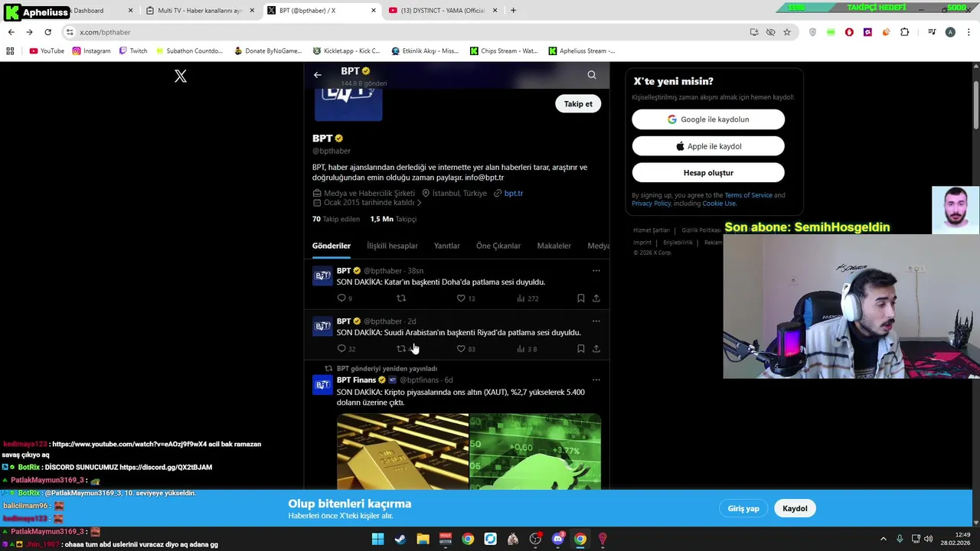Viewport: 980px width, 551px height.
Task: Open the YouTube bookmark
Action: click(x=47, y=51)
